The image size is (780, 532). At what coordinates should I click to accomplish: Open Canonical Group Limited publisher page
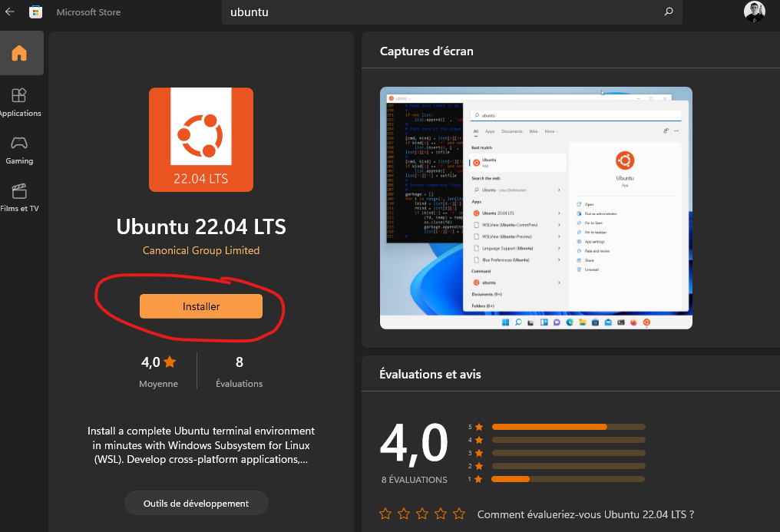click(x=201, y=250)
